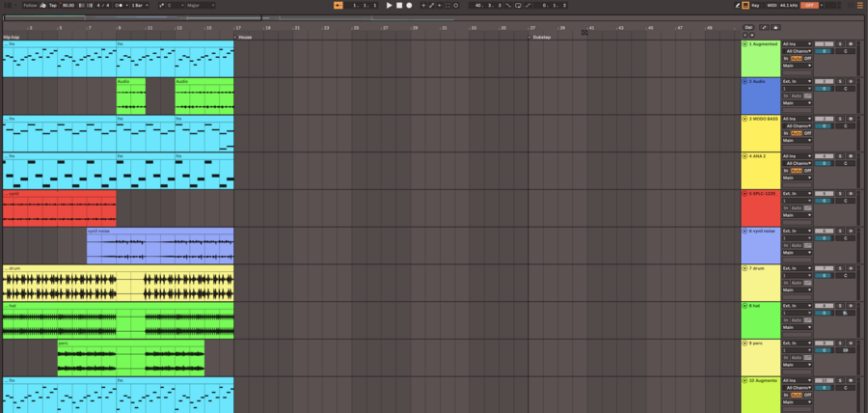
Task: Click the 7 drum track volume slider
Action: (x=824, y=275)
